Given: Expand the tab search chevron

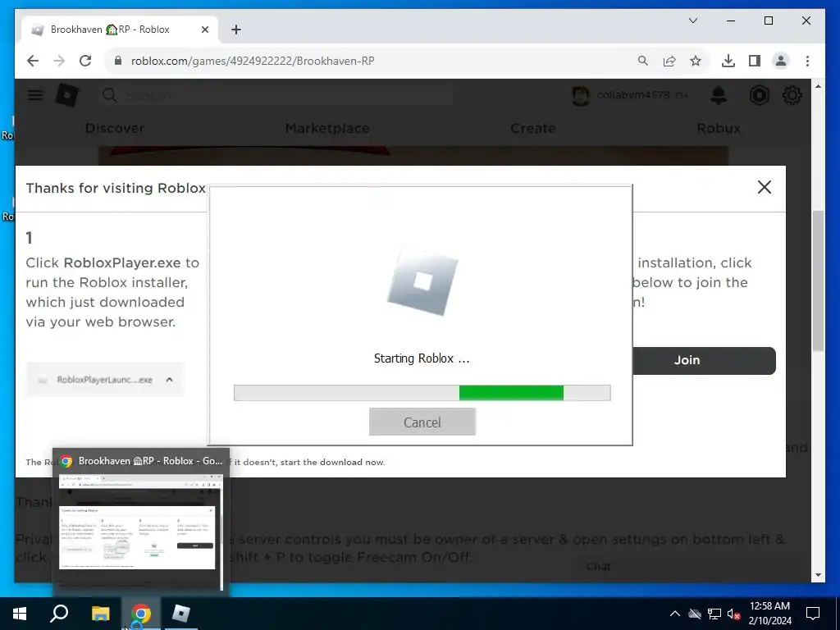Looking at the screenshot, I should 692,21.
